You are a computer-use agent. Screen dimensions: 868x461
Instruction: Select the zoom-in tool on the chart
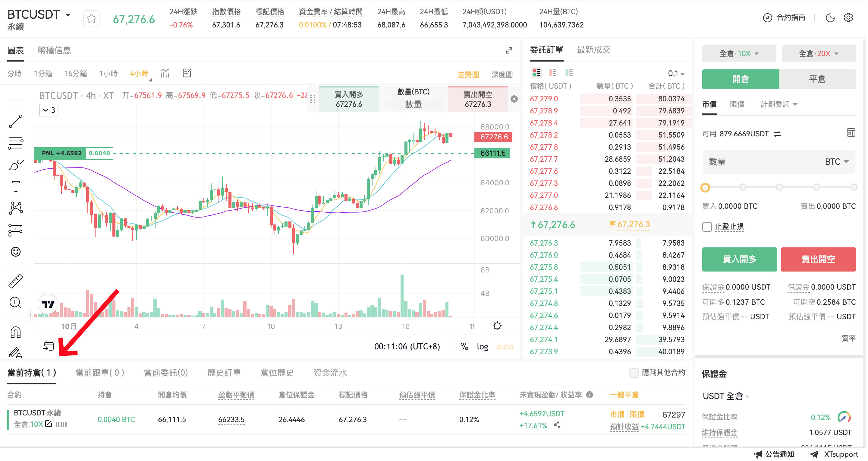(15, 303)
